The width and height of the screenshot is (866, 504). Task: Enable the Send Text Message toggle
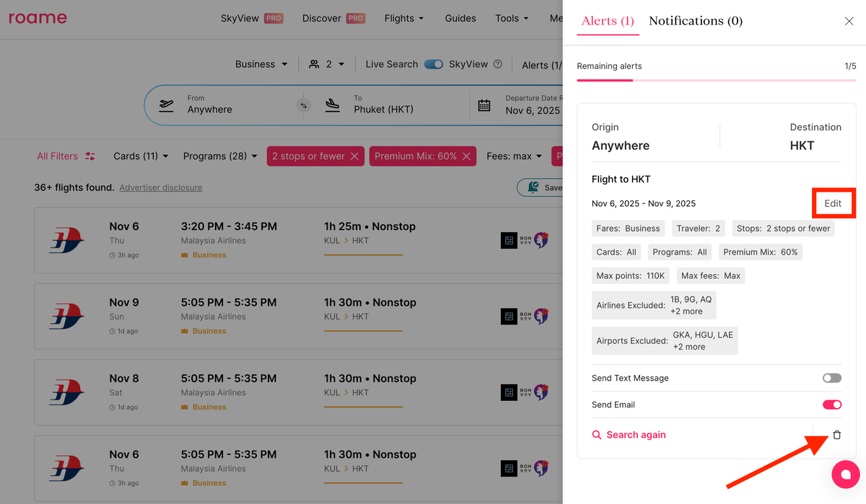(x=831, y=379)
